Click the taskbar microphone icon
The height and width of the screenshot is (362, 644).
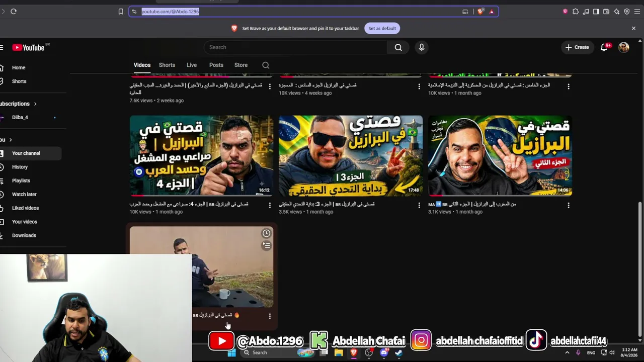pyautogui.click(x=578, y=353)
